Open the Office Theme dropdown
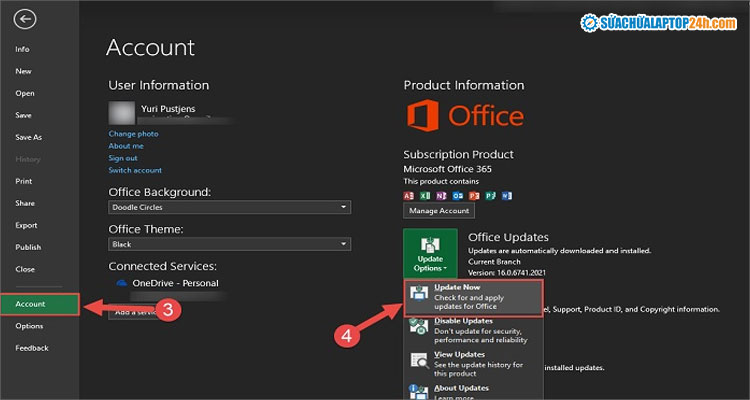The image size is (750, 400). [229, 244]
